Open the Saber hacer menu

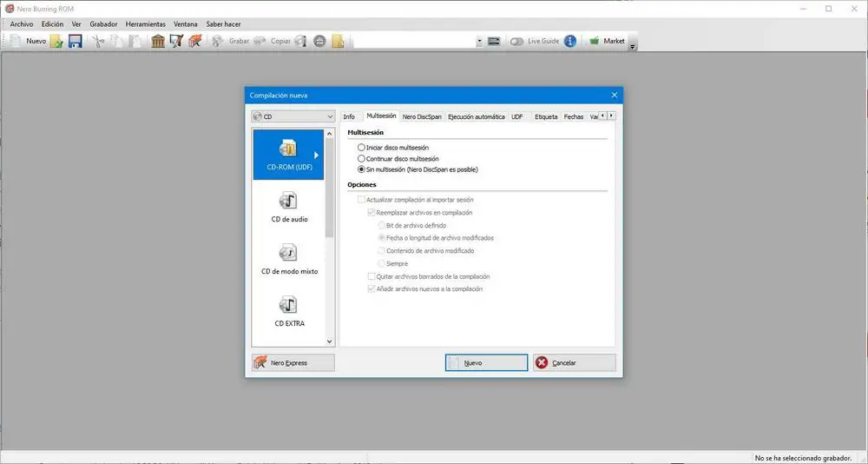pos(224,24)
